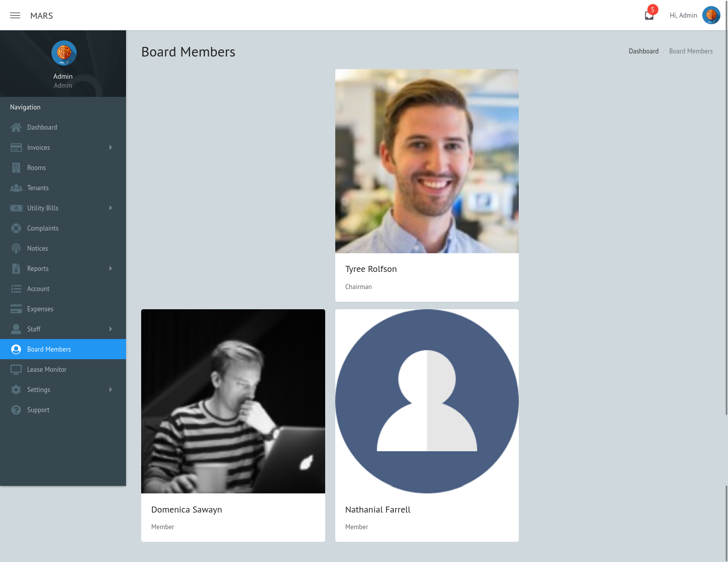Go to the Dashboard breadcrumb link
This screenshot has height=562, width=728.
[643, 51]
